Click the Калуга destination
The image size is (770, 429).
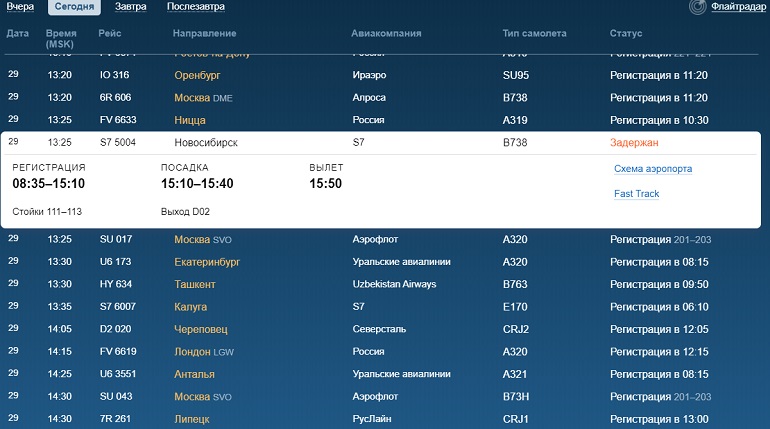[191, 307]
